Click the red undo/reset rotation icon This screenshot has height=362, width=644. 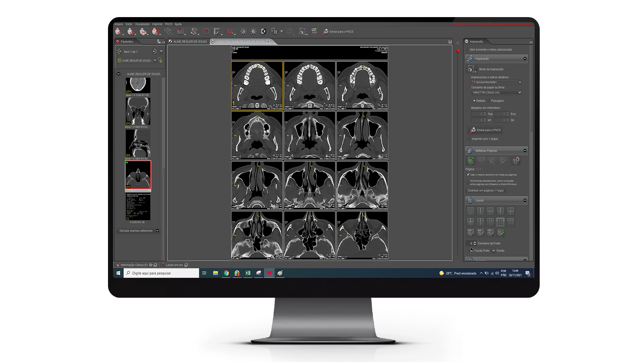click(206, 32)
